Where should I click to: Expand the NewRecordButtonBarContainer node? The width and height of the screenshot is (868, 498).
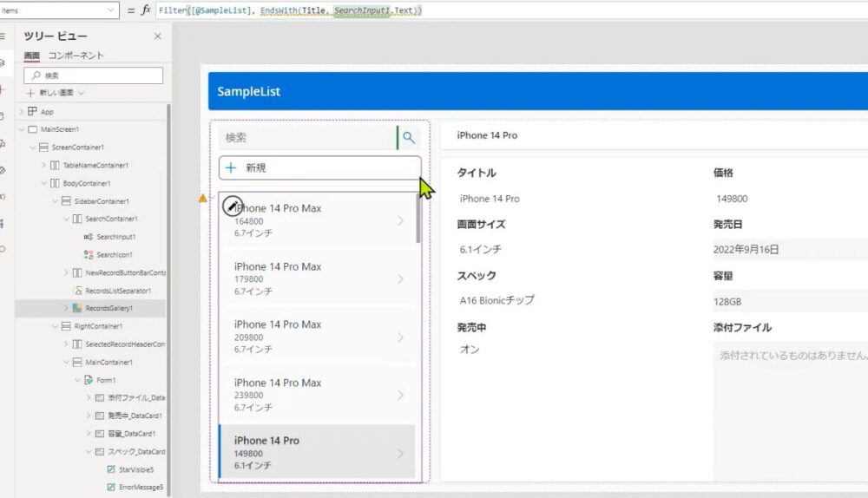pos(66,272)
